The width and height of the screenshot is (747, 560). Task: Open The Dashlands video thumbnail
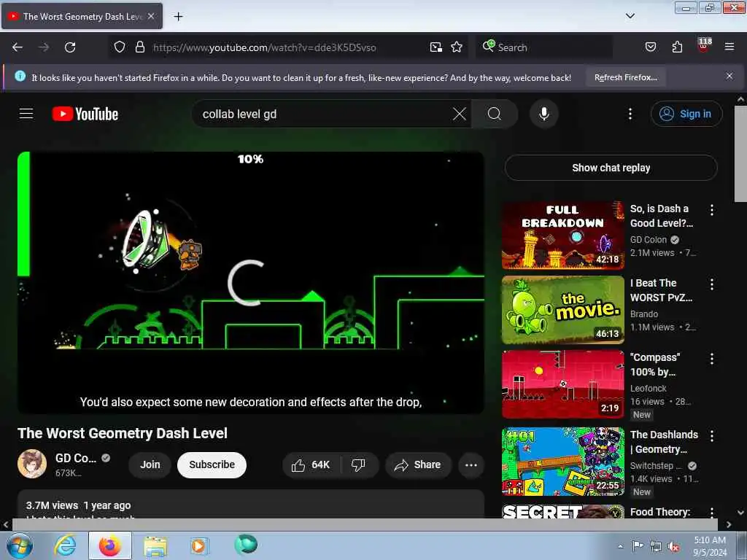point(562,462)
